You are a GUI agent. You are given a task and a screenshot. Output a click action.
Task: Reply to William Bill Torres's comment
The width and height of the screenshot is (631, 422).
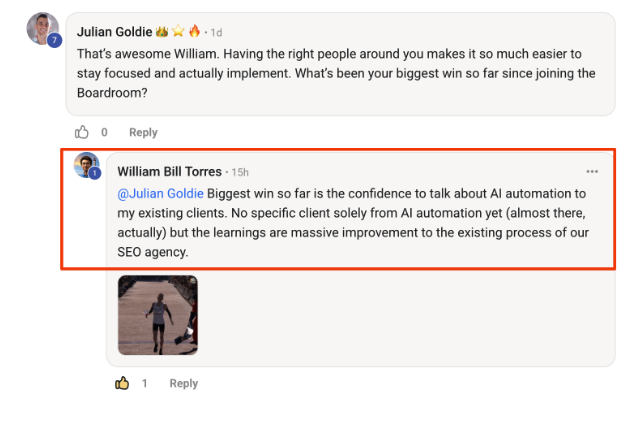click(183, 383)
